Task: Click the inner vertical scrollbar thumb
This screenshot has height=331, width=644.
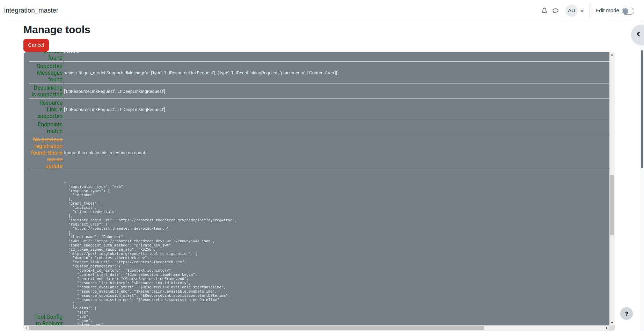Action: 612,205
